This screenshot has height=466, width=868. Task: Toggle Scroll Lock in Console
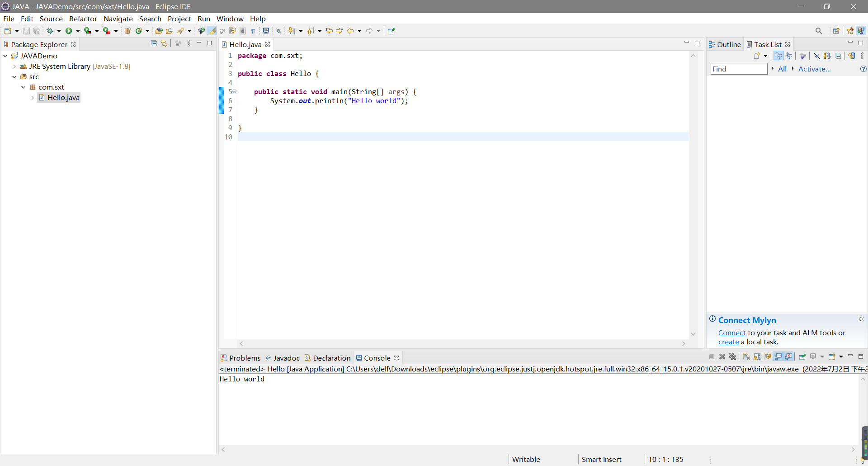pyautogui.click(x=757, y=357)
